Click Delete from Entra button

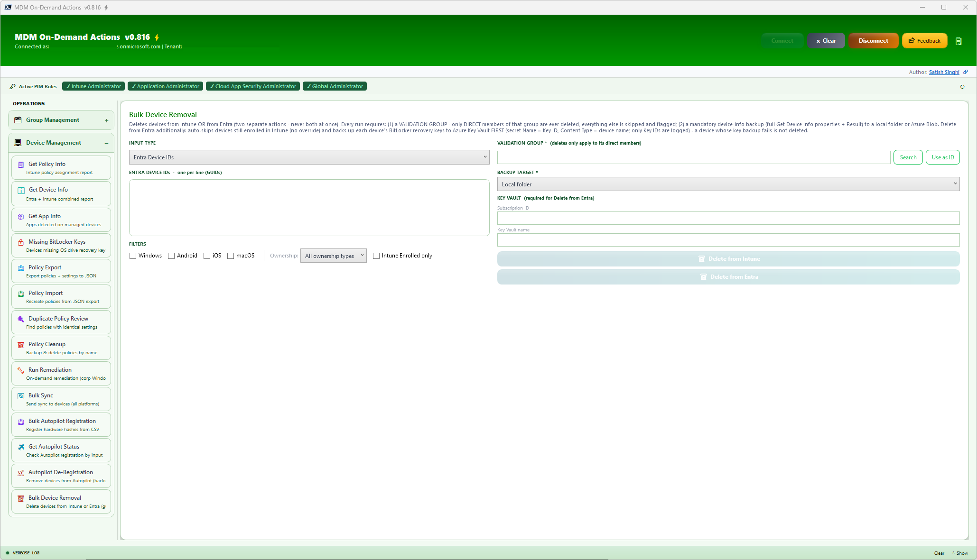[x=728, y=277]
